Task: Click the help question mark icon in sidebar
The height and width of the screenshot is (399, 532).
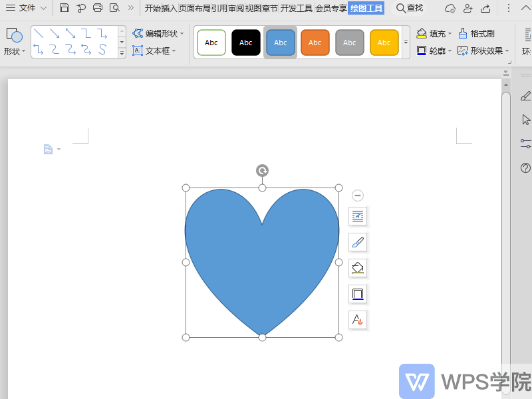Action: pos(525,168)
